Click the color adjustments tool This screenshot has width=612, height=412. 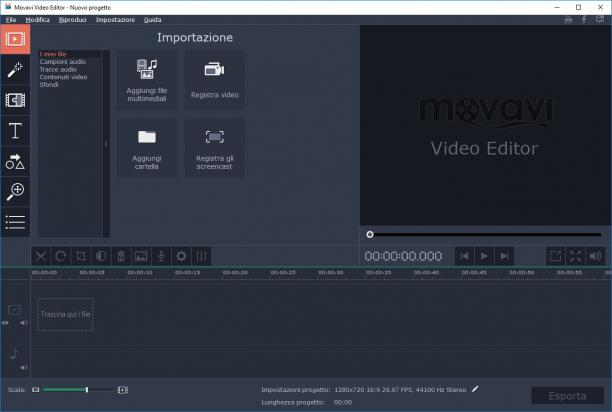(x=101, y=256)
